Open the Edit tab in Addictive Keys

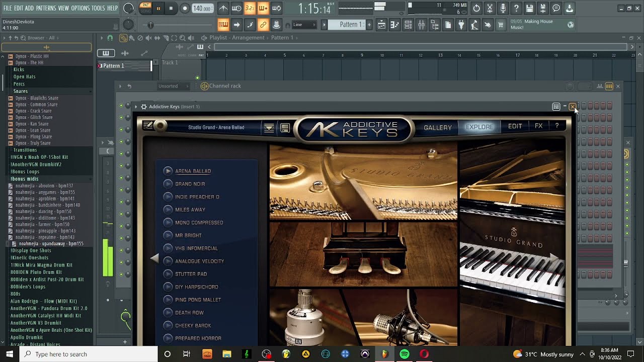[x=515, y=126]
